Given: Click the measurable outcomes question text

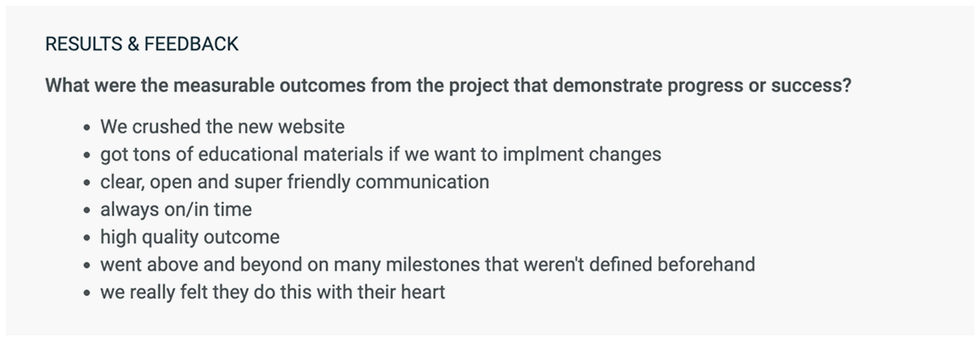Looking at the screenshot, I should pyautogui.click(x=449, y=86).
